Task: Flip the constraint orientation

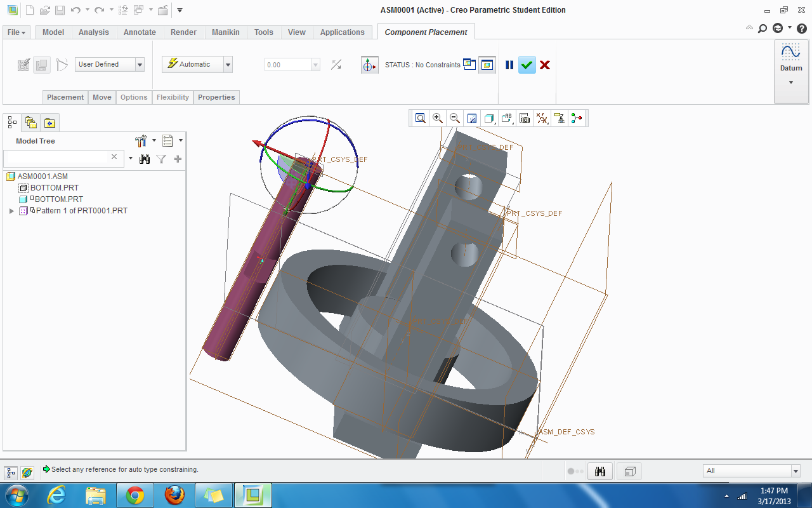Action: [336, 64]
